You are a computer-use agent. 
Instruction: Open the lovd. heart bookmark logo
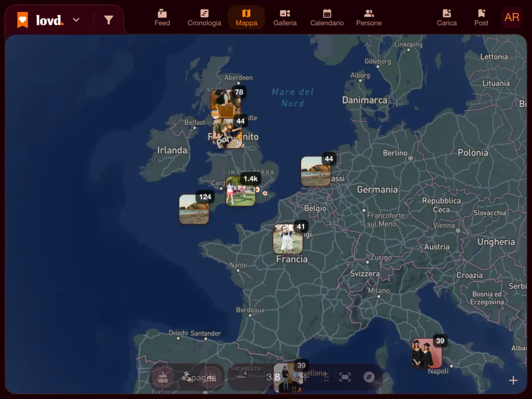[x=23, y=20]
